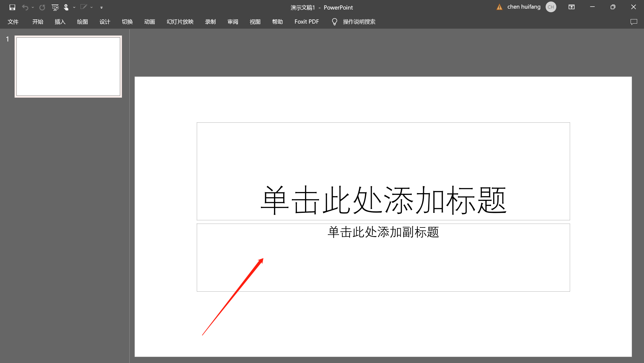Open the comments pane icon
The width and height of the screenshot is (644, 363).
[x=634, y=22]
